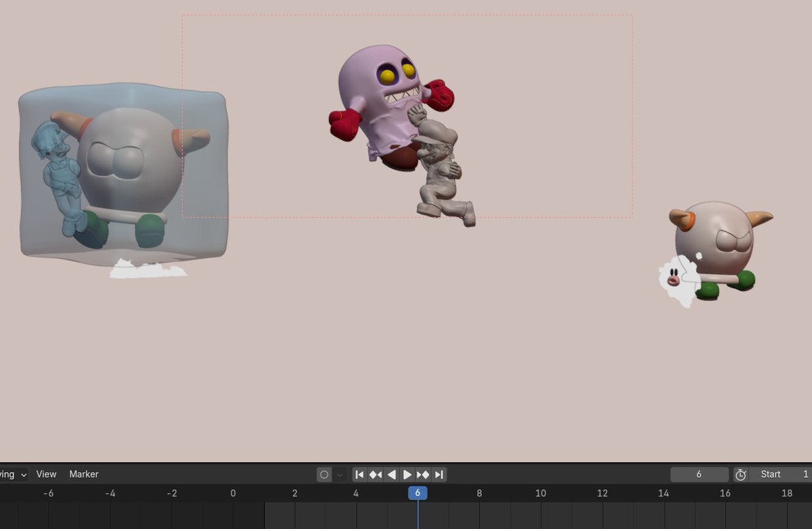Jump to the previous keyframe
812x529 pixels.
click(x=376, y=475)
